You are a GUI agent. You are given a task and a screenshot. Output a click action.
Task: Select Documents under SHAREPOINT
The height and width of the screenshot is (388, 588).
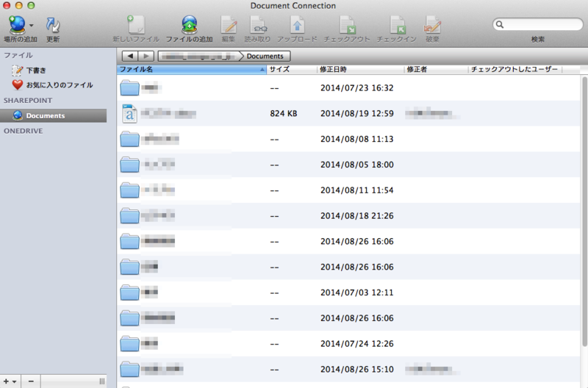pos(53,115)
